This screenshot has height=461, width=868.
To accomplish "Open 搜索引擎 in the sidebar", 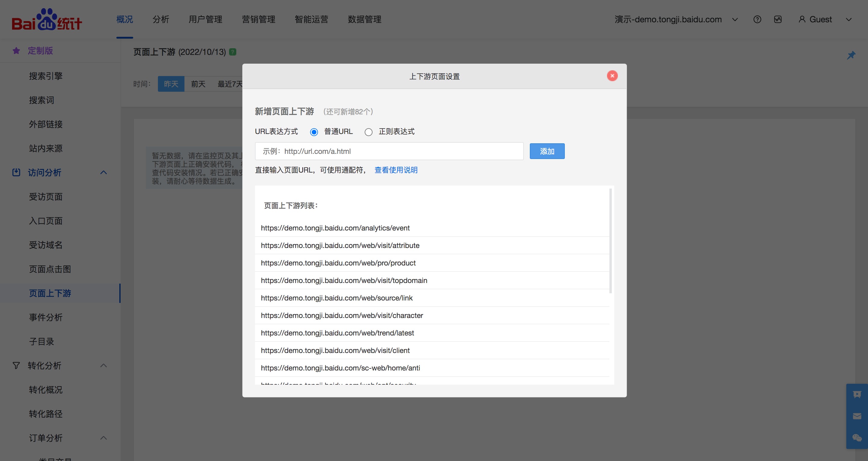I will [46, 76].
